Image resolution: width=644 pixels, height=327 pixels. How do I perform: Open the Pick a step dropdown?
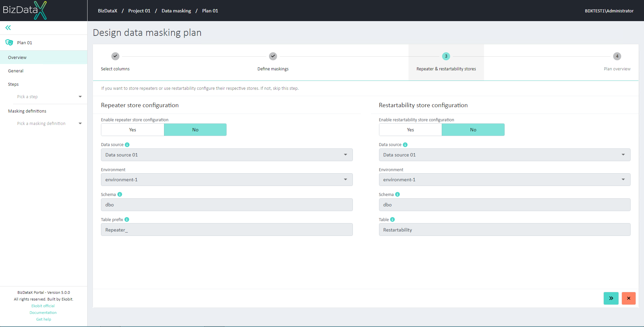(x=49, y=97)
